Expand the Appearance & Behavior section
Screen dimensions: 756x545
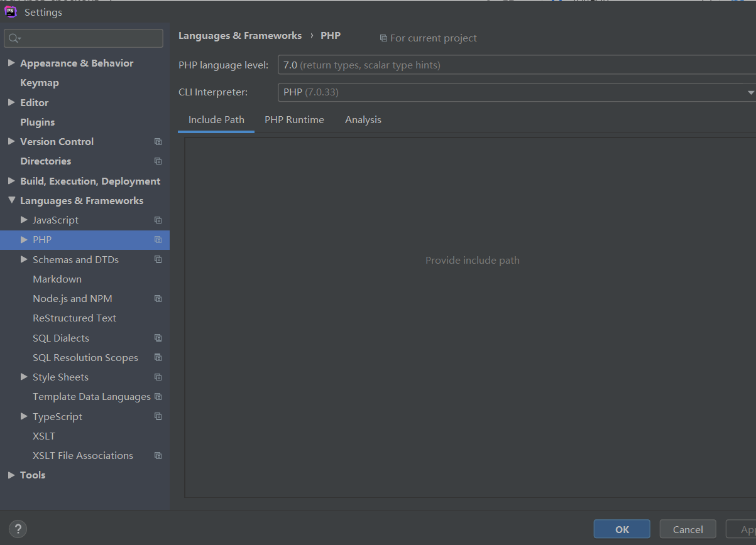tap(11, 63)
